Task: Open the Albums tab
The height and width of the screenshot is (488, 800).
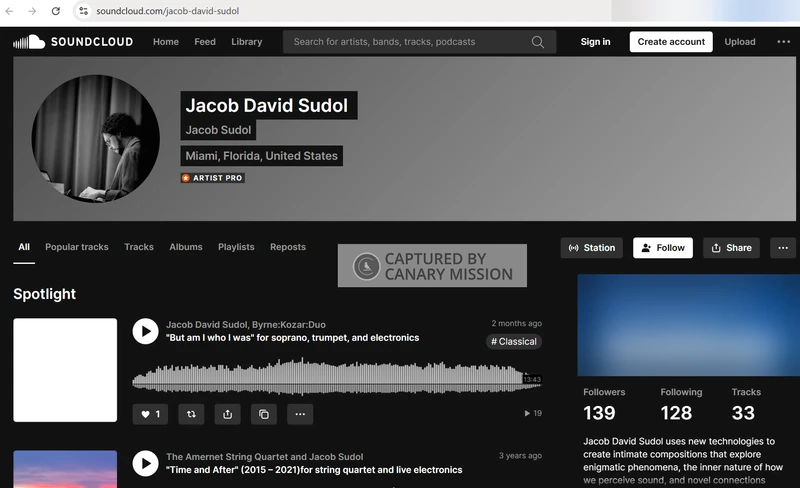Action: tap(186, 247)
